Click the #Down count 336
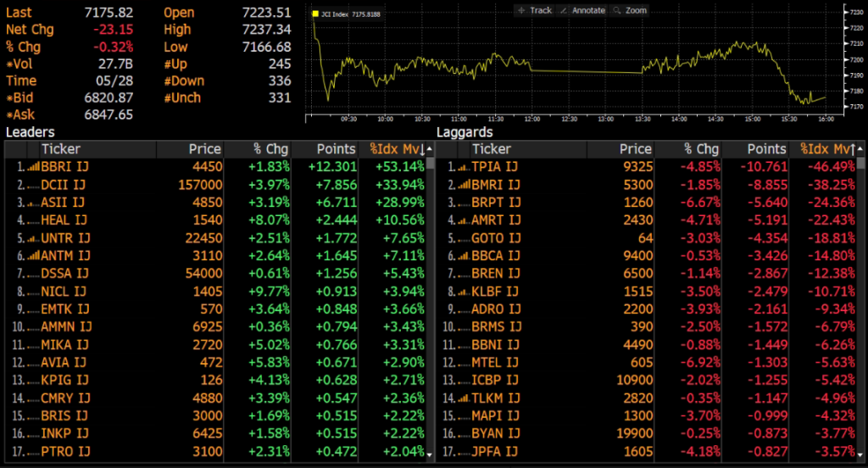Screen dimensions: 868x468 coord(280,81)
